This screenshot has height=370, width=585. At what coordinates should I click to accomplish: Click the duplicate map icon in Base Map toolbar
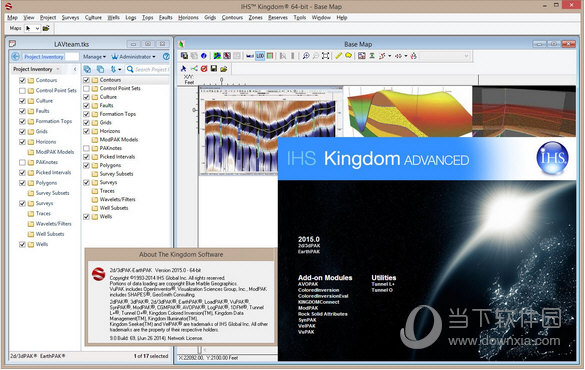click(x=184, y=56)
